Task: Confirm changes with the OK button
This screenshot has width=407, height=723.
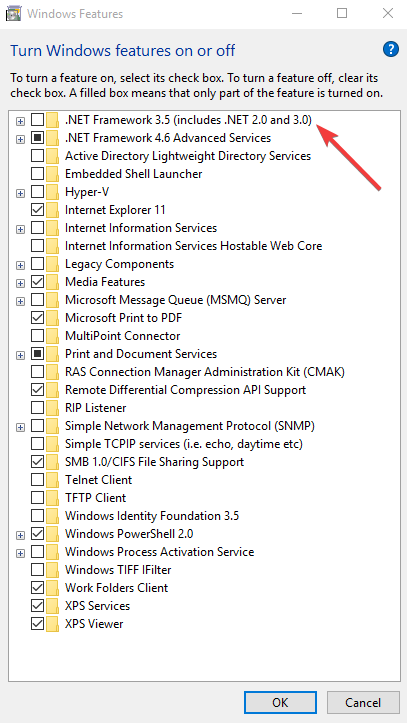Action: [280, 702]
